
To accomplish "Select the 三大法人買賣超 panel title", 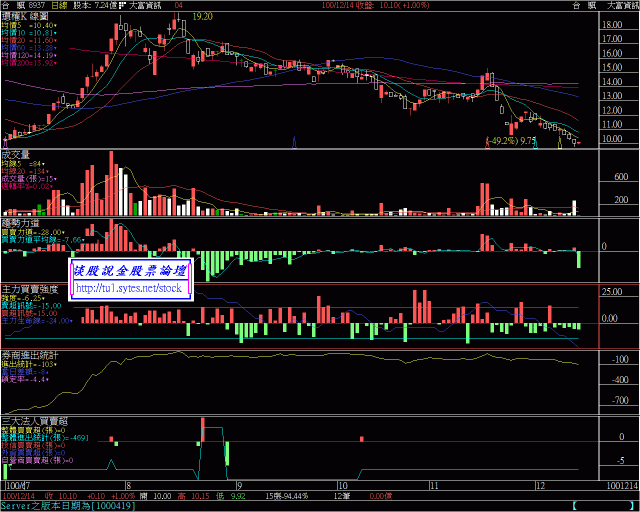I will point(34,421).
